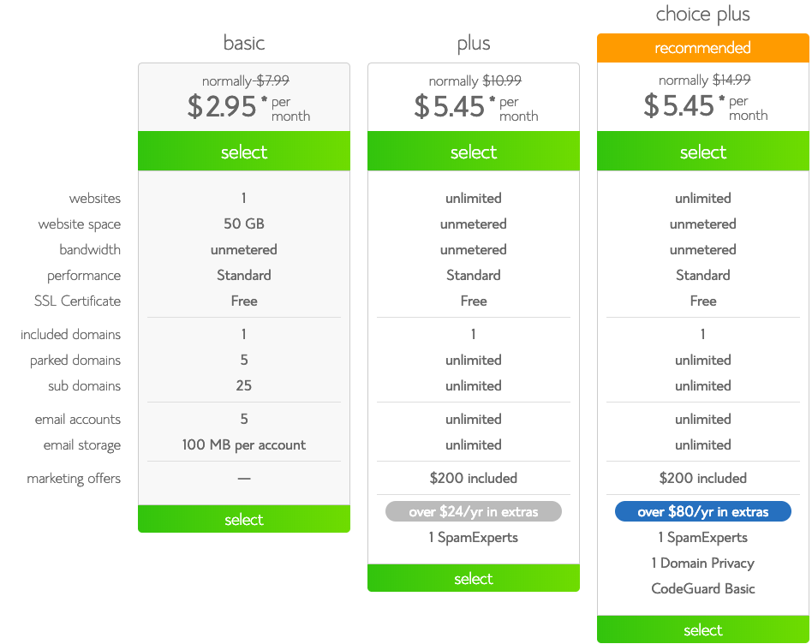Select the plus plan title
The width and height of the screenshot is (812, 644).
[x=474, y=43]
